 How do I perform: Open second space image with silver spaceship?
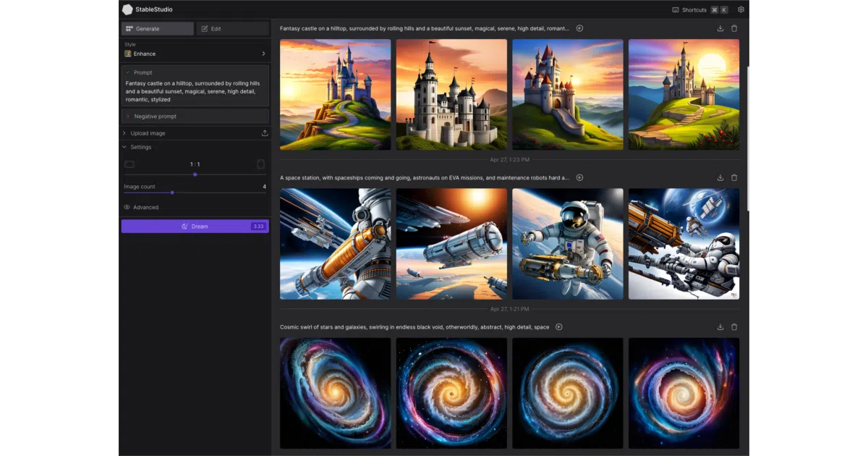click(451, 244)
